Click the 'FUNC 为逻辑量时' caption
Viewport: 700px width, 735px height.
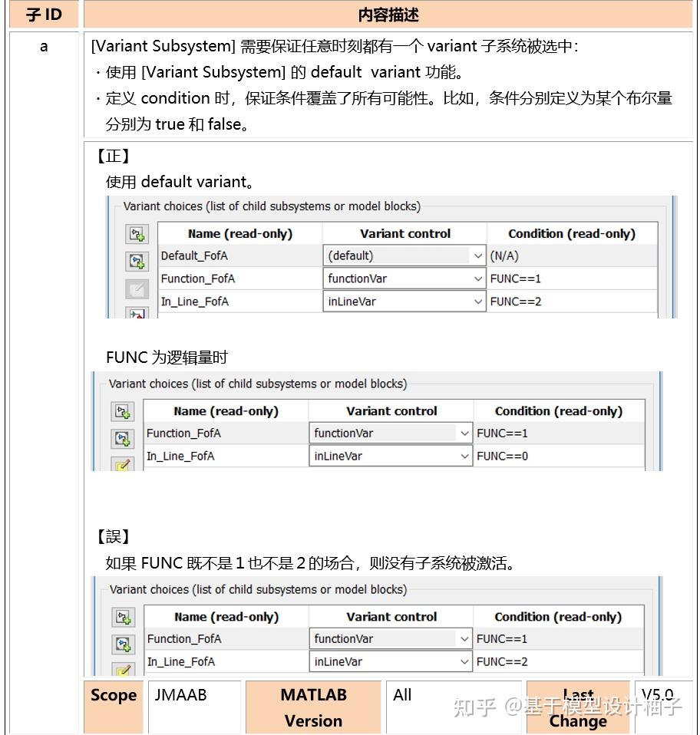pyautogui.click(x=167, y=358)
